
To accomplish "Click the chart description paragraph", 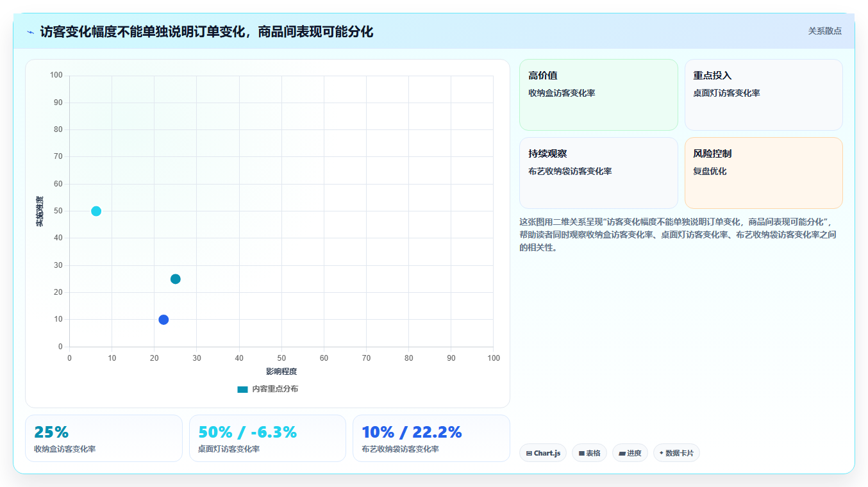I will [x=678, y=235].
